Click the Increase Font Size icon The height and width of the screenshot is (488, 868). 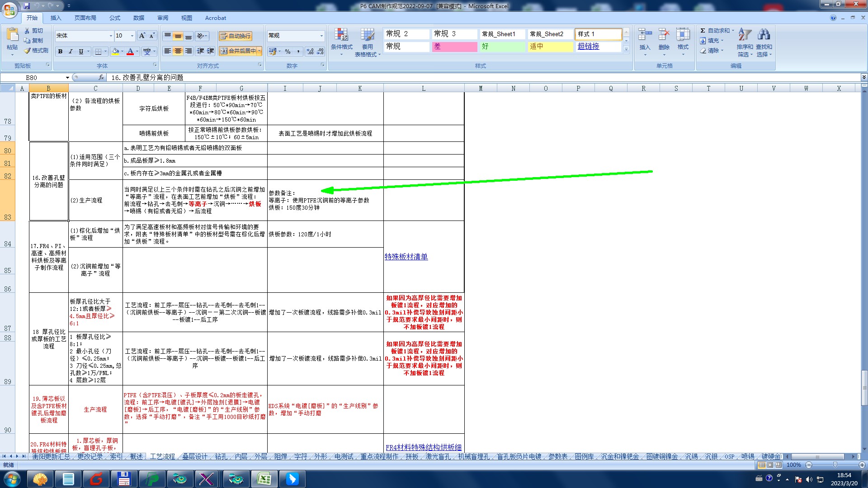142,36
